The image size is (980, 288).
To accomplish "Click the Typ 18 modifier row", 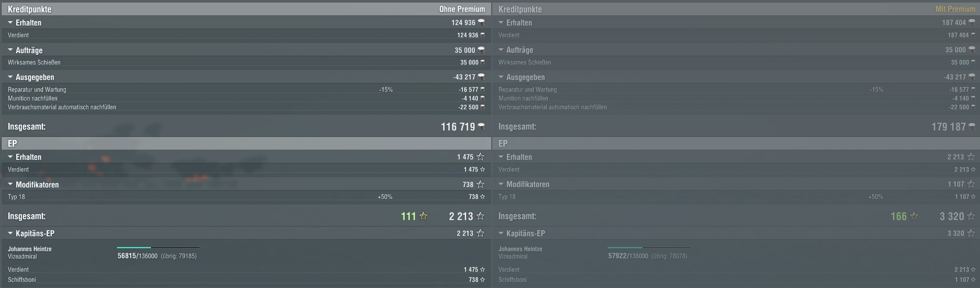I will point(246,197).
